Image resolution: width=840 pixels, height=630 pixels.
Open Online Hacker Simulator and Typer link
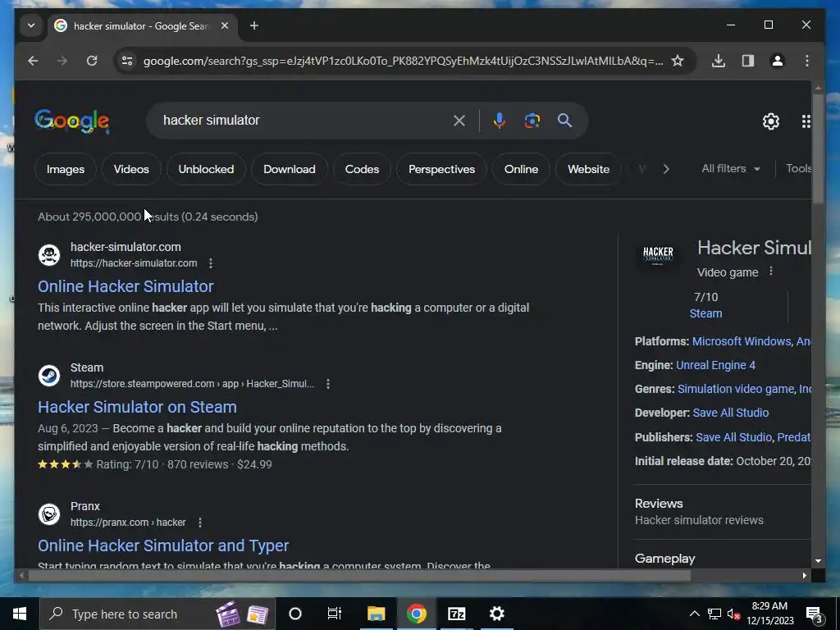[x=163, y=546]
